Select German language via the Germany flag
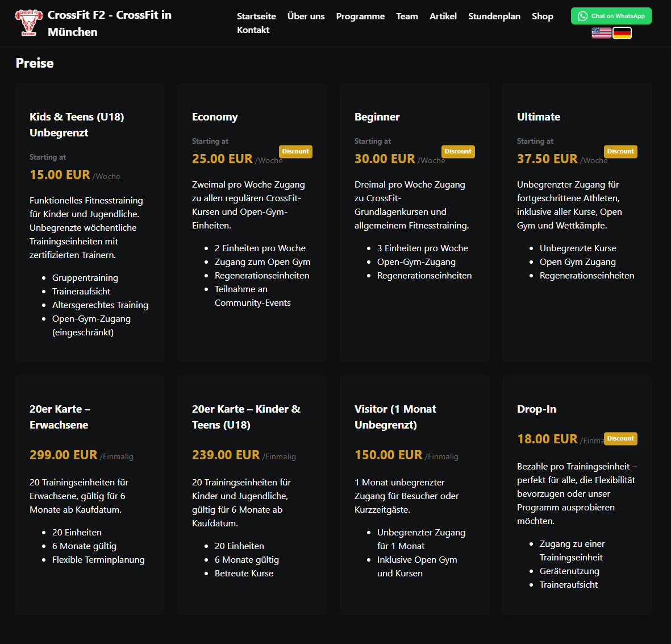Image resolution: width=671 pixels, height=644 pixels. (x=622, y=32)
